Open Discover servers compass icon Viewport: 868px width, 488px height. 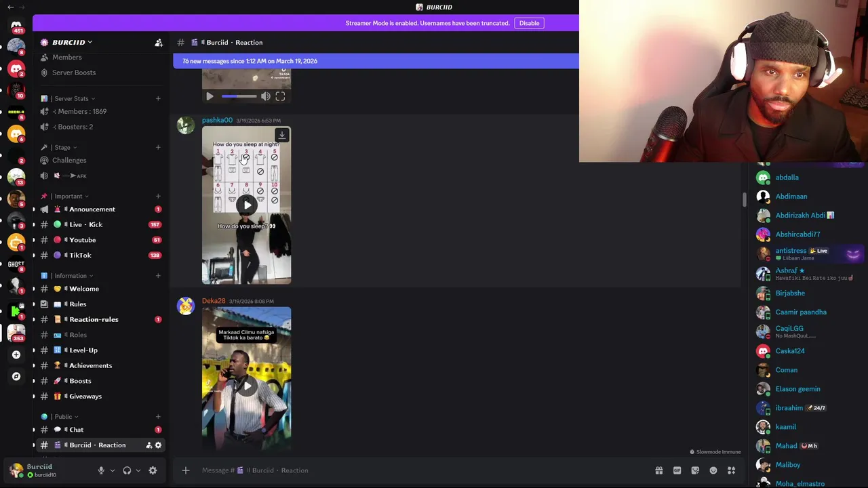click(16, 376)
